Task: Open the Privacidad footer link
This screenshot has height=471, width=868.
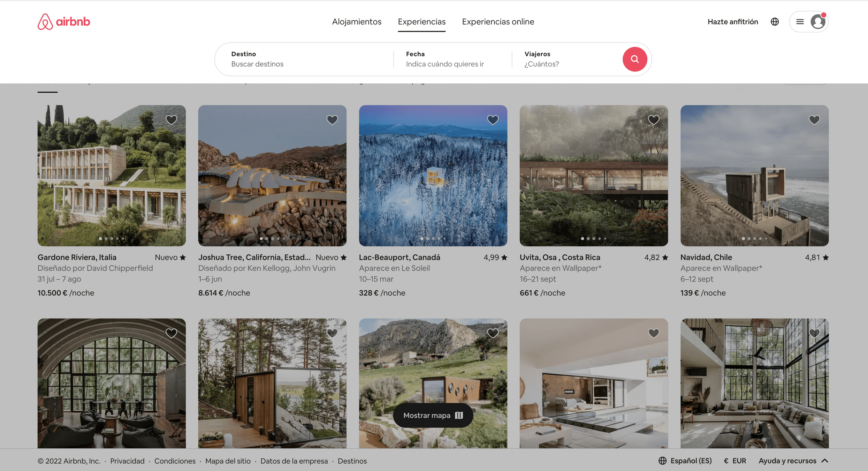Action: click(127, 461)
